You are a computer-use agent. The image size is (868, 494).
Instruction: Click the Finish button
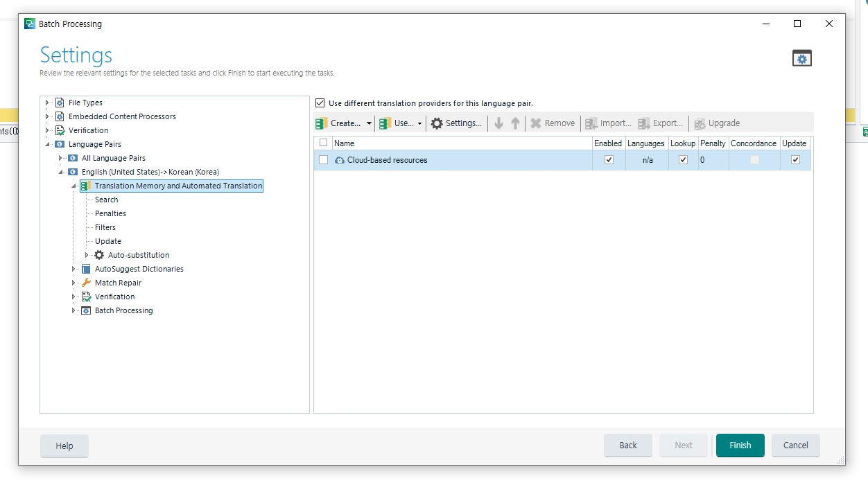click(x=740, y=446)
